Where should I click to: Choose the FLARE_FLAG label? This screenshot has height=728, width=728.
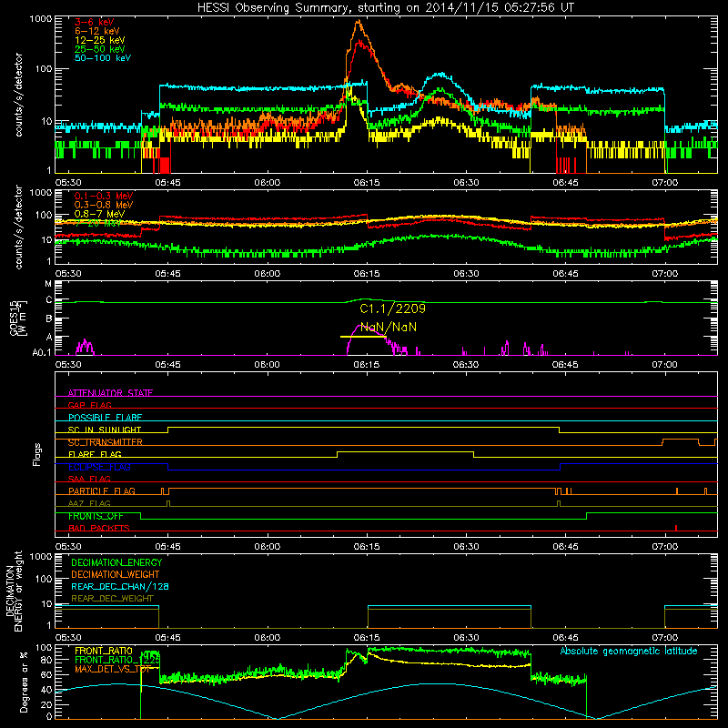pyautogui.click(x=95, y=454)
